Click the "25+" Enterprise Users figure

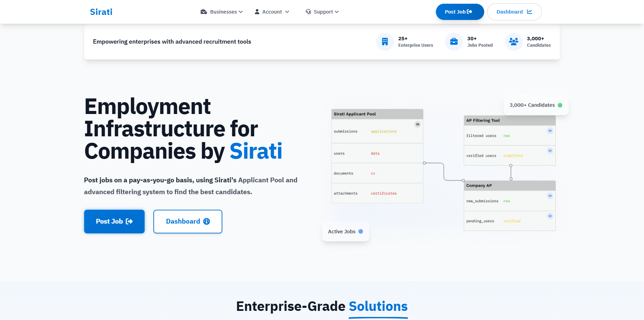[x=403, y=39]
